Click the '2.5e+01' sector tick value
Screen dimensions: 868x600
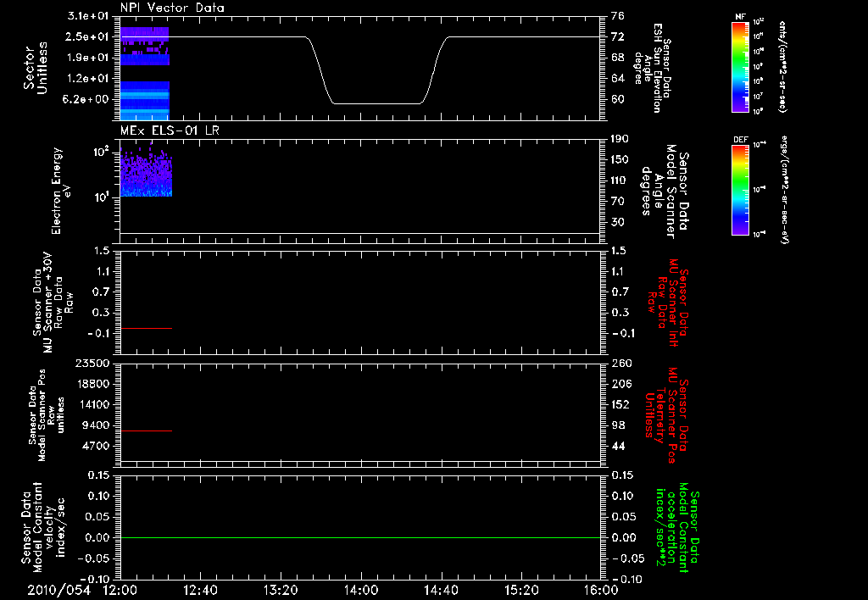coord(87,36)
